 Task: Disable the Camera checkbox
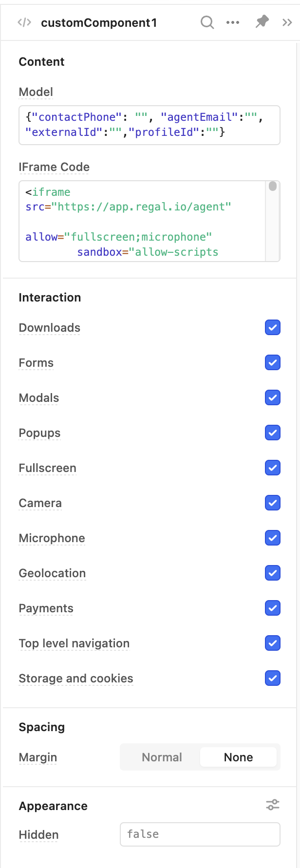pos(273,503)
